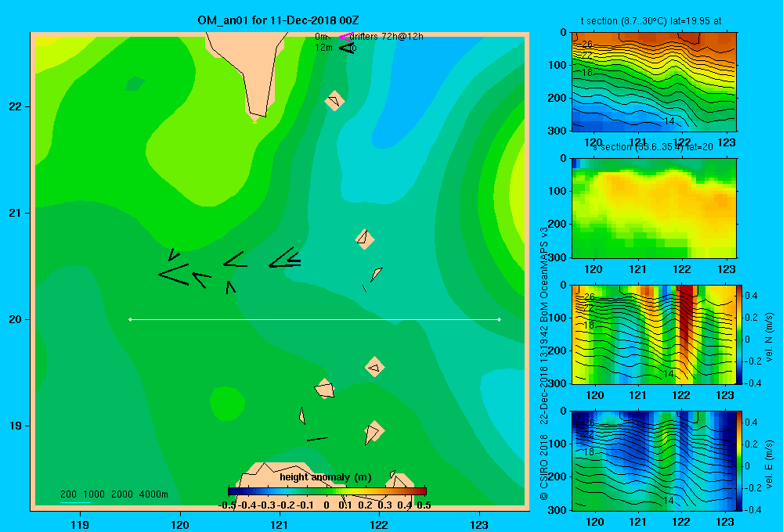This screenshot has width=783, height=532.
Task: Click the height anomaly color bar
Action: pos(327,491)
